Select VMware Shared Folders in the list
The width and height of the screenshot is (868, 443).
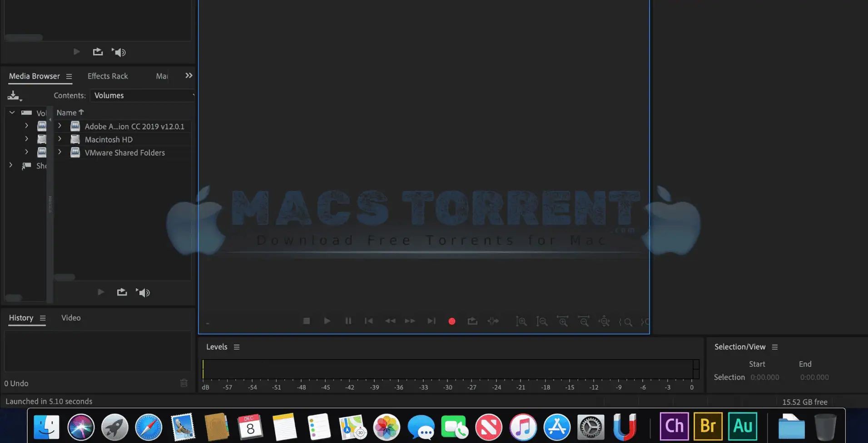(125, 153)
